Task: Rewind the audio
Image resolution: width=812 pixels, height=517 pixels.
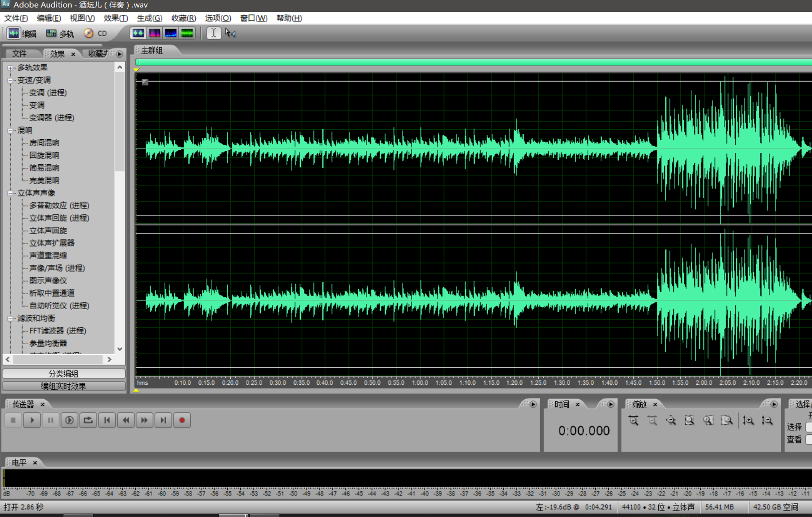Action: (126, 420)
